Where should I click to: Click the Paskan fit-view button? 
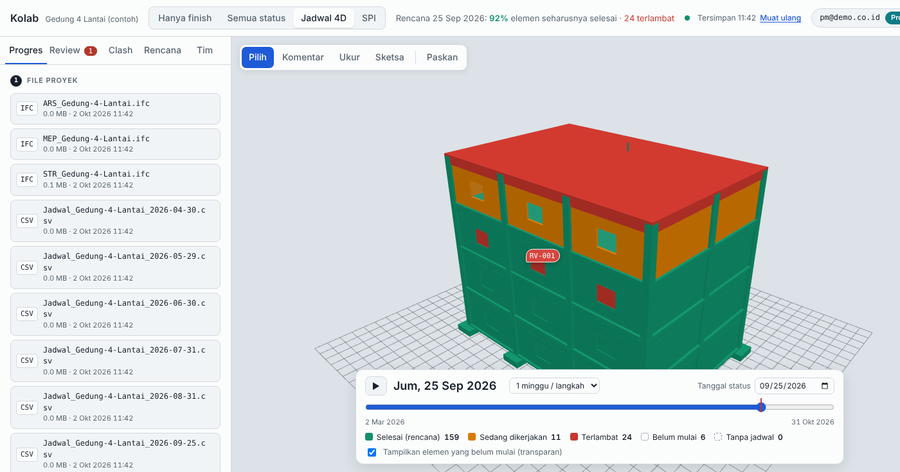(442, 57)
